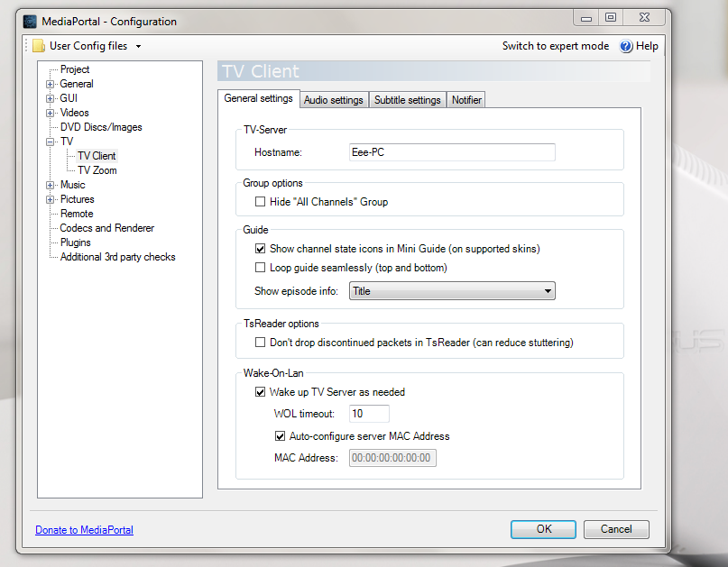Select Plugins in the settings tree
The image size is (728, 567).
click(76, 242)
